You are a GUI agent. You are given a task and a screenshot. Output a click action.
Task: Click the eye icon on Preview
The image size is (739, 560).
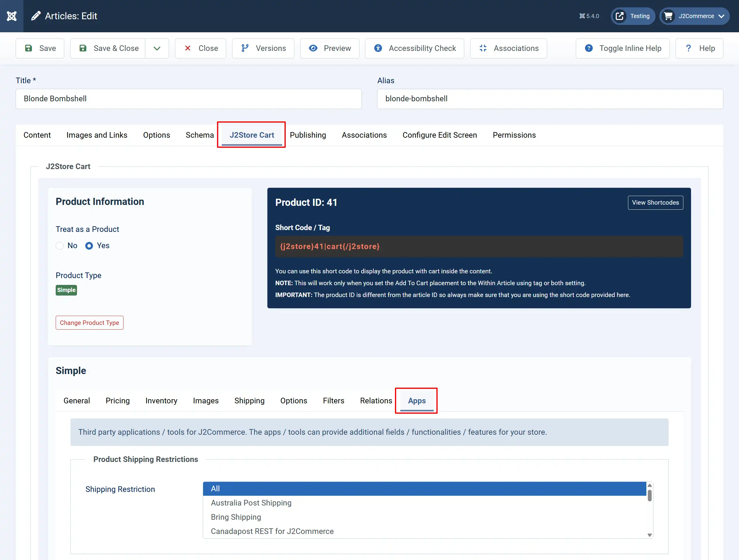click(313, 48)
